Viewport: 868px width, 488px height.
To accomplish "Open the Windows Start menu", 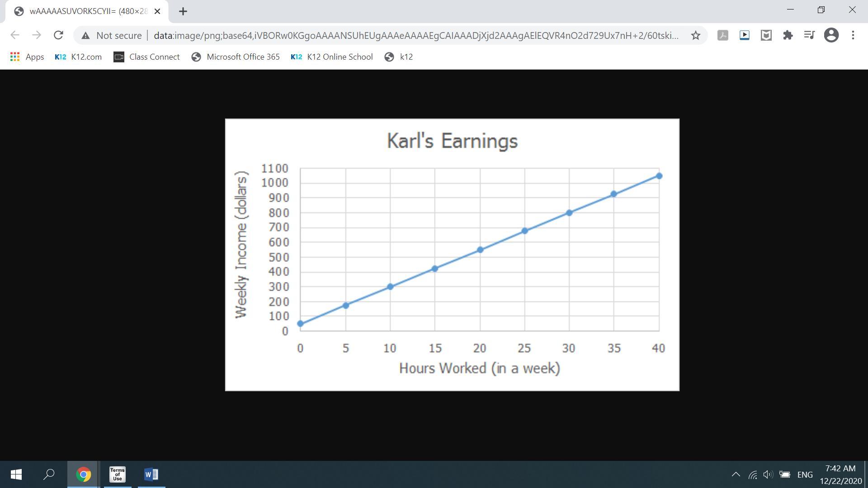I will pyautogui.click(x=16, y=474).
